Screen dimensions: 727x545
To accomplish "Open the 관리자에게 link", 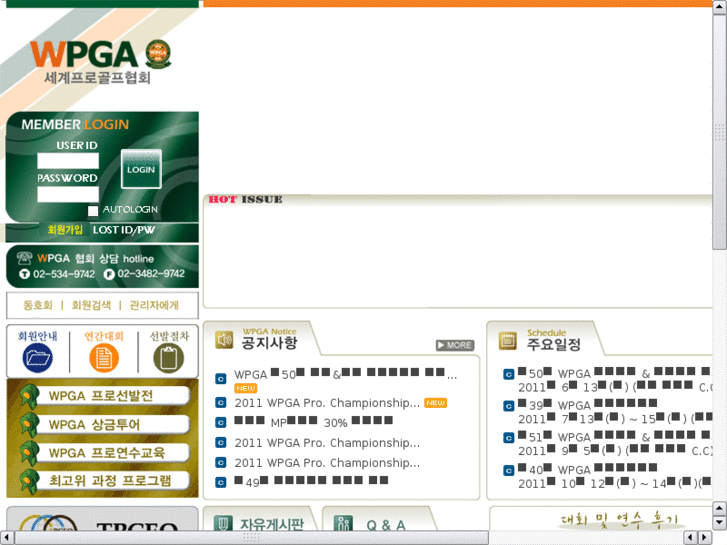I will [x=154, y=305].
